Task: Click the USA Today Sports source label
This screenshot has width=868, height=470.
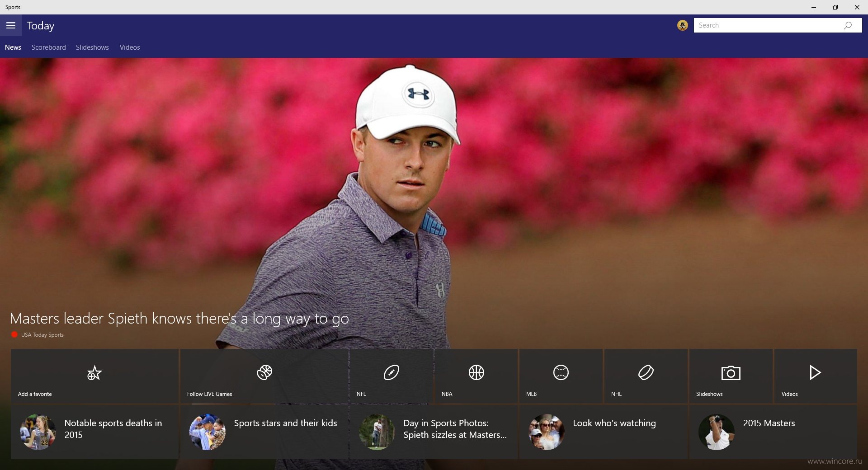Action: point(42,335)
